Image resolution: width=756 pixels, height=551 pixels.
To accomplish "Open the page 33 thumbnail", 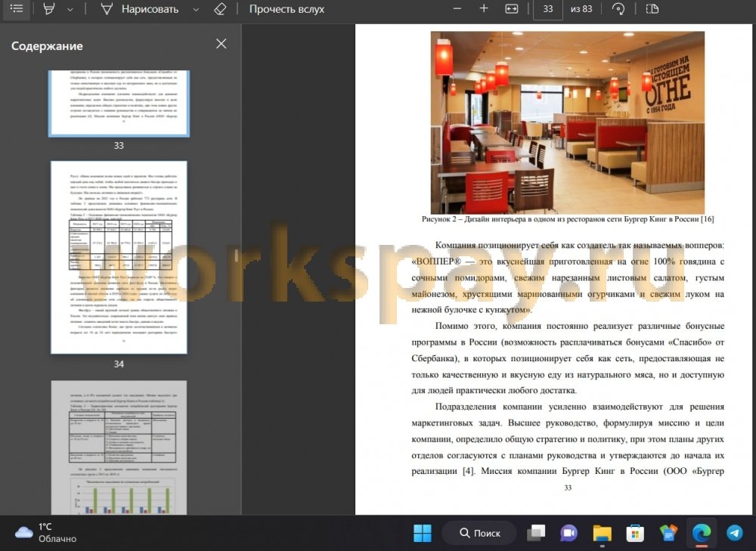I will (x=119, y=103).
